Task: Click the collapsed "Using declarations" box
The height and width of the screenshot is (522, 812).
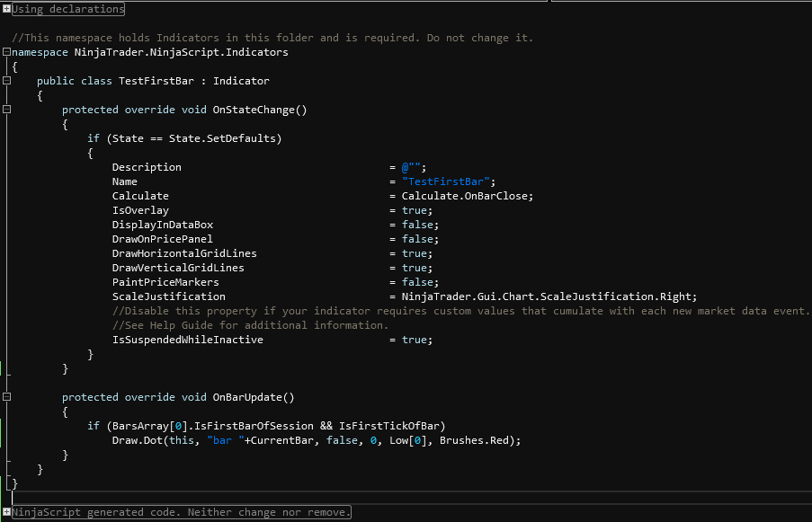Action: click(68, 9)
